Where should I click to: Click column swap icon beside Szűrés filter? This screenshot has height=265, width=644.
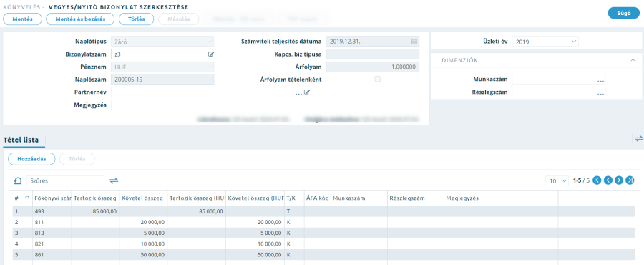pos(114,180)
